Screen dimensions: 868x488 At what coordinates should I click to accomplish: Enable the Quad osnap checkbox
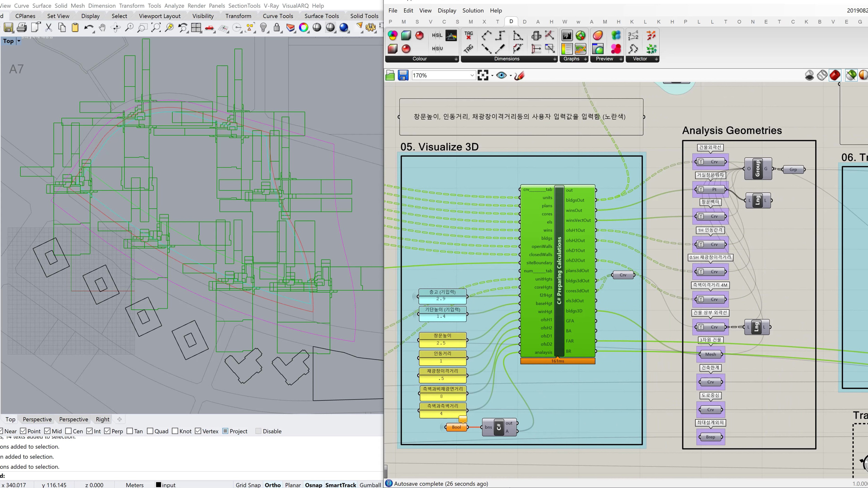coord(150,431)
